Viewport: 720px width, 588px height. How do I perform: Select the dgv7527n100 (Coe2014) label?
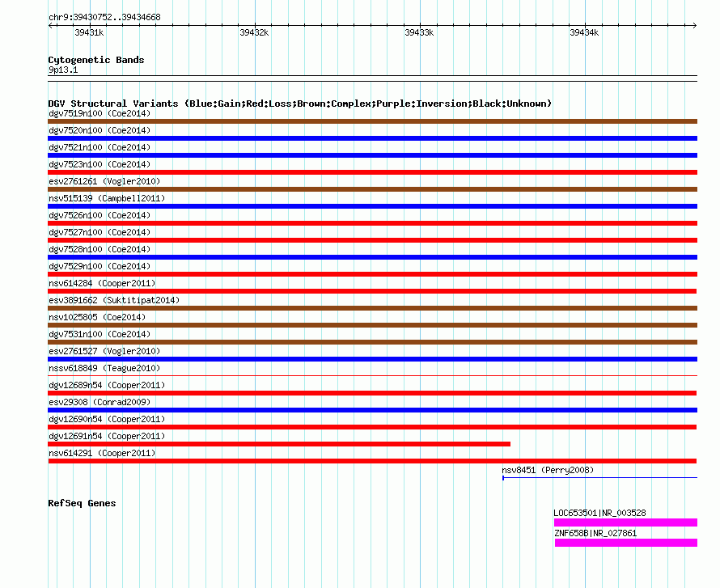click(x=100, y=232)
